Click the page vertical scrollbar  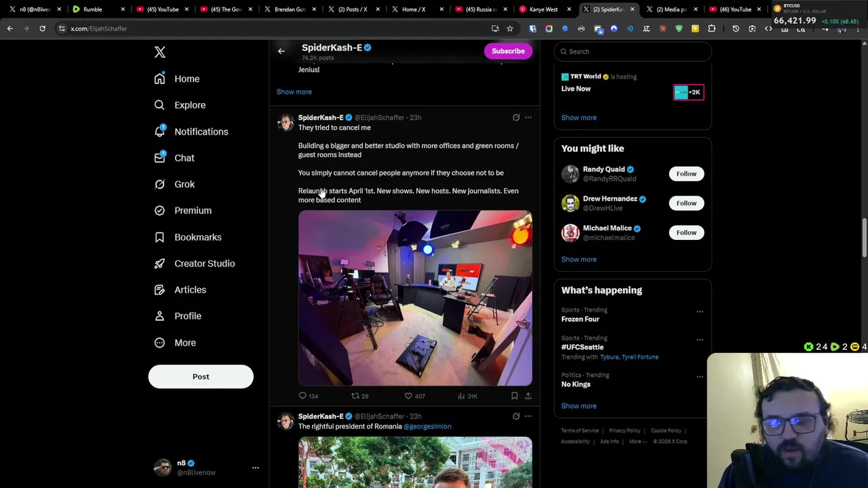(x=864, y=237)
